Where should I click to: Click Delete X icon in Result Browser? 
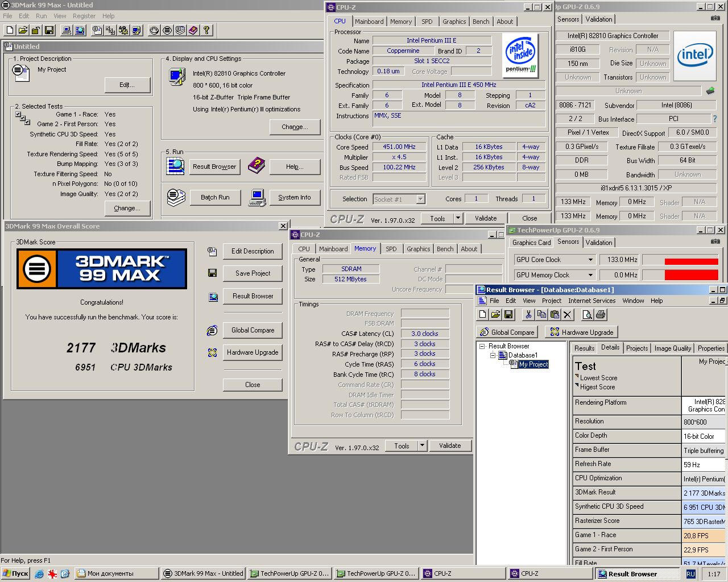(x=568, y=314)
